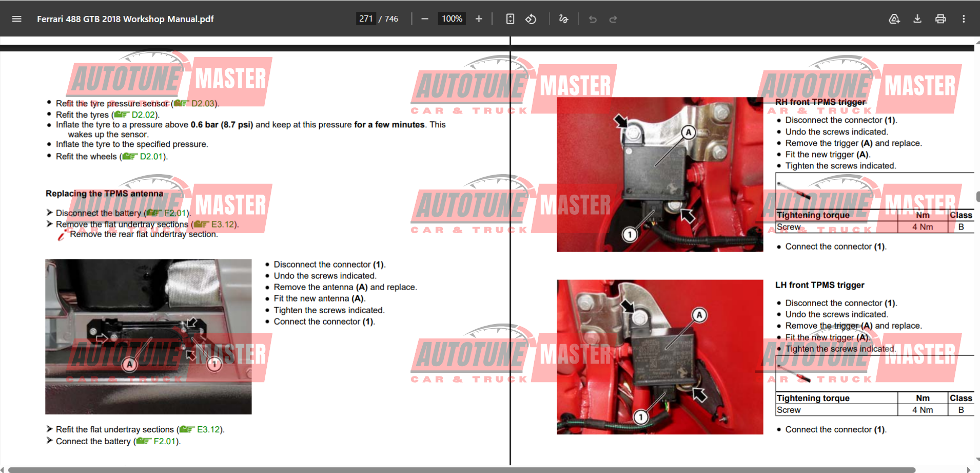Open the more actions three-dot menu
980x473 pixels.
[964, 19]
